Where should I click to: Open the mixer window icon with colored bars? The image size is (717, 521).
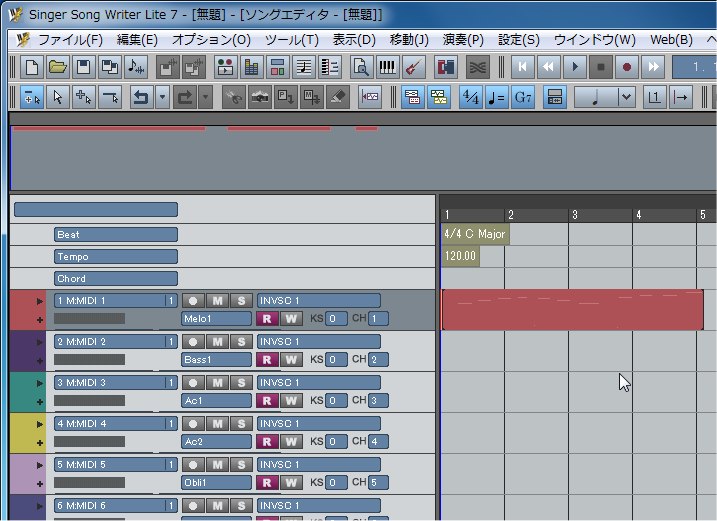pyautogui.click(x=251, y=67)
